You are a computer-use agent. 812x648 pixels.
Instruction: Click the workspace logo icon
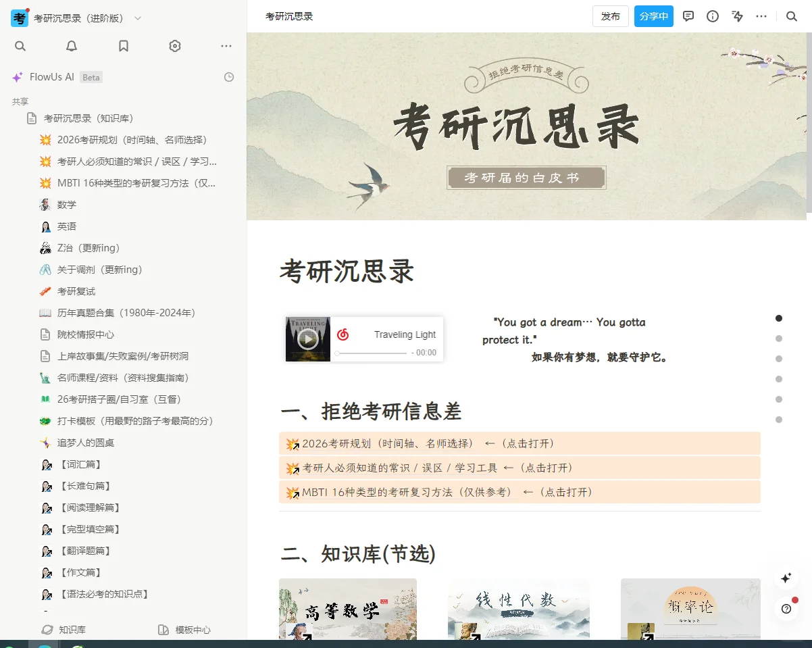[19, 18]
